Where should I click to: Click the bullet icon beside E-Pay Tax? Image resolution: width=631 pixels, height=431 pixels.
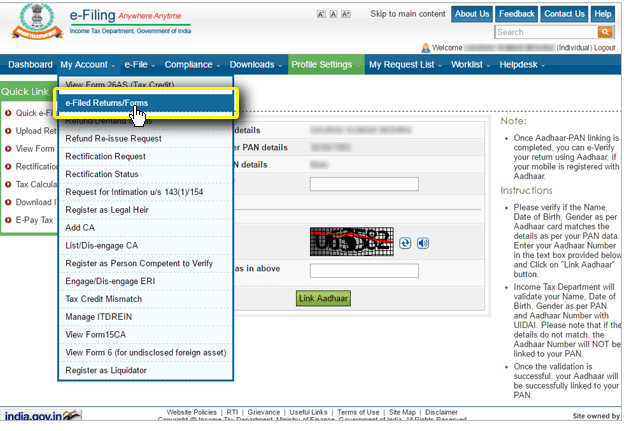(x=8, y=220)
